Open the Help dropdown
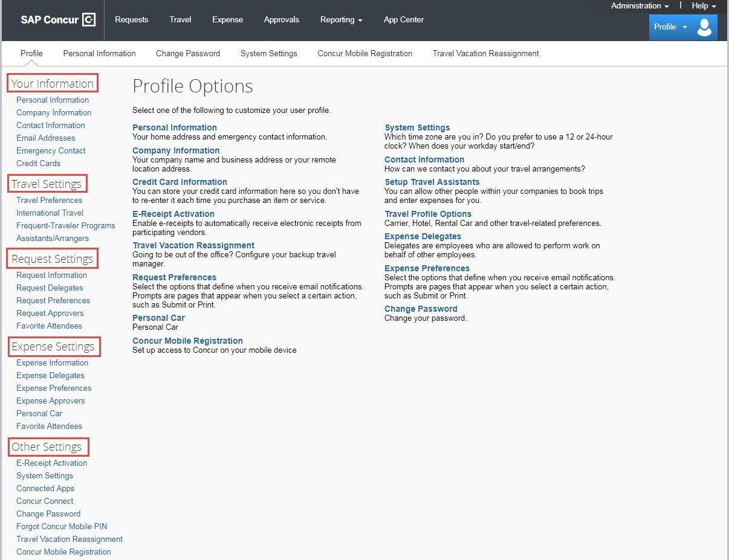 click(704, 5)
